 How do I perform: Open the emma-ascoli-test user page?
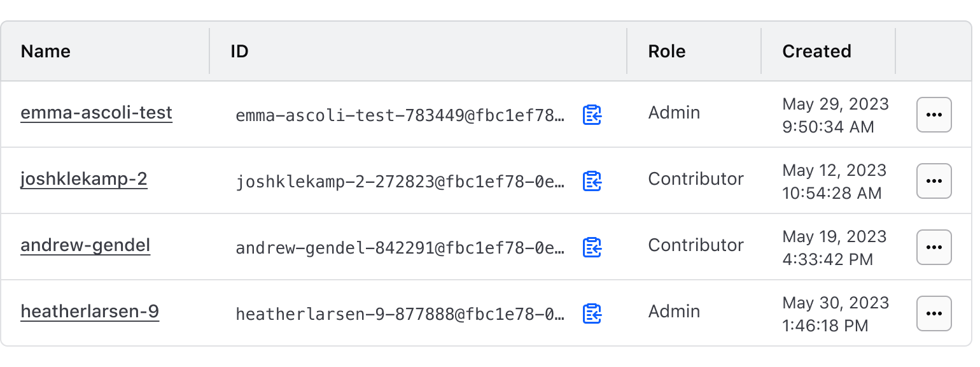click(x=96, y=113)
